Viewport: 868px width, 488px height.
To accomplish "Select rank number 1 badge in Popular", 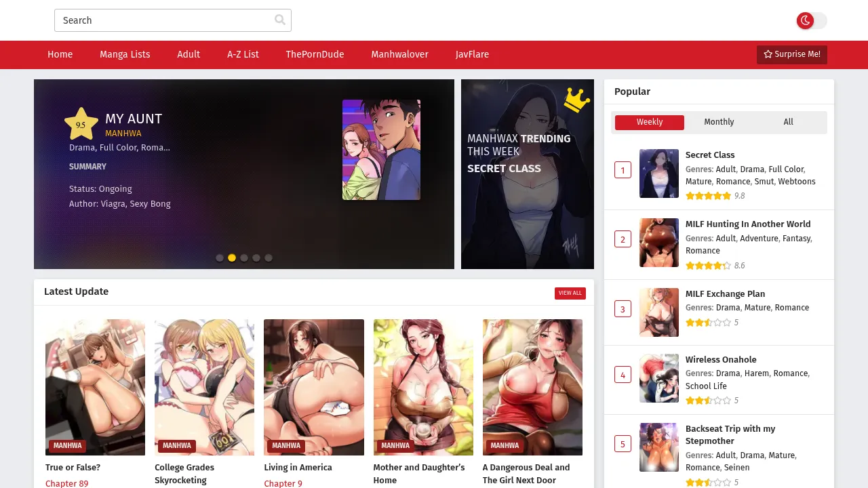I will point(623,170).
